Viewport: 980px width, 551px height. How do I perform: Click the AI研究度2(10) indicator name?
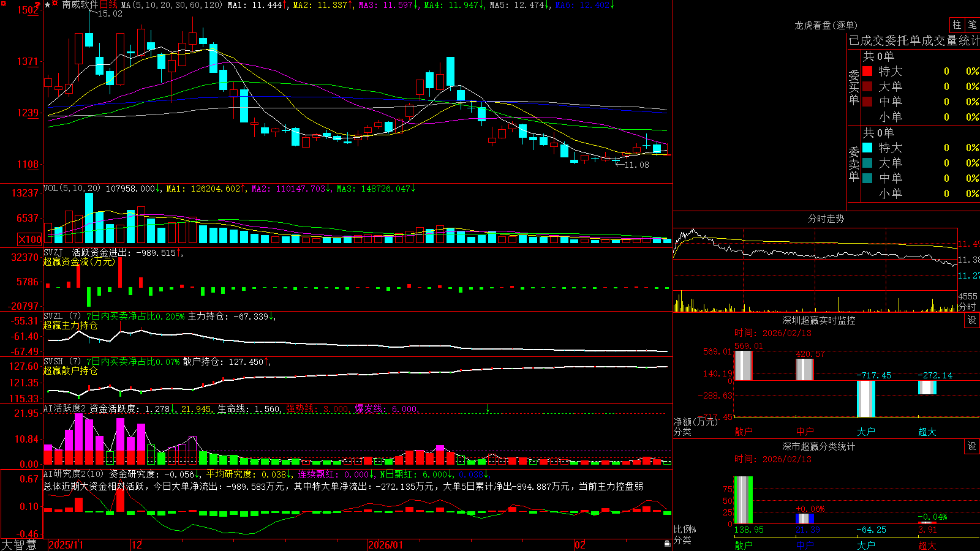tap(73, 474)
